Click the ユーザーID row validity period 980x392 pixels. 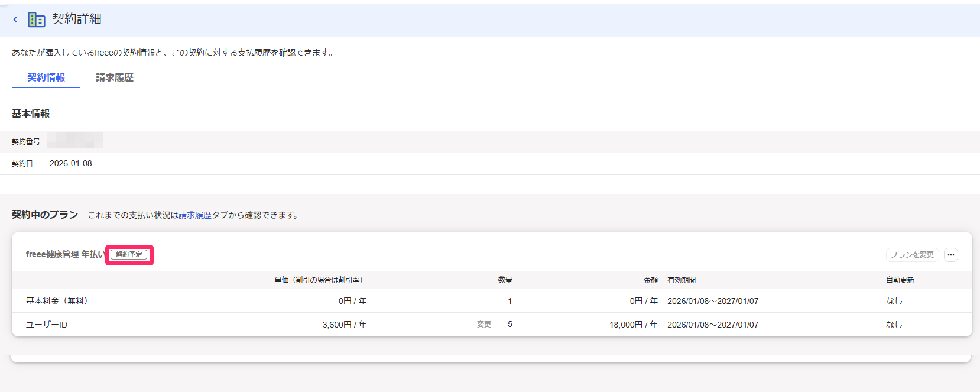coord(713,325)
